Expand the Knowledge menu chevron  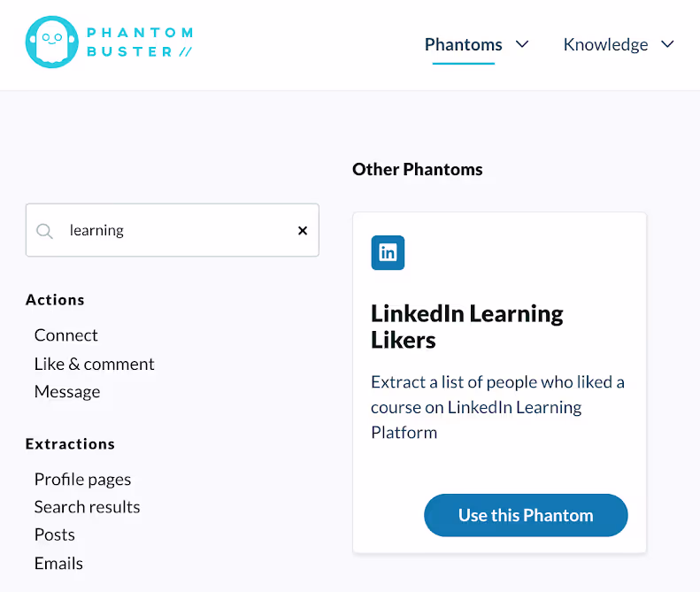point(667,44)
